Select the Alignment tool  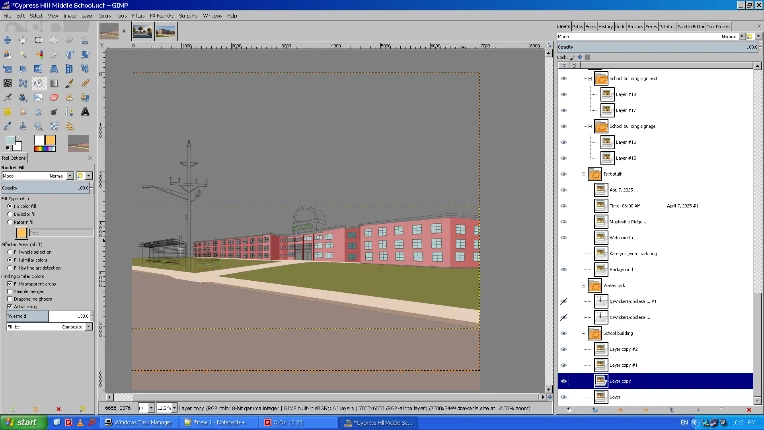coord(23,40)
